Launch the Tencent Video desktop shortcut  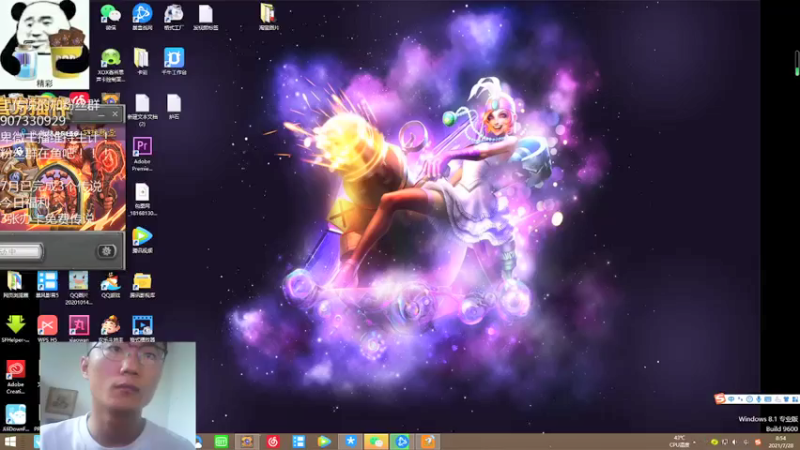142,240
